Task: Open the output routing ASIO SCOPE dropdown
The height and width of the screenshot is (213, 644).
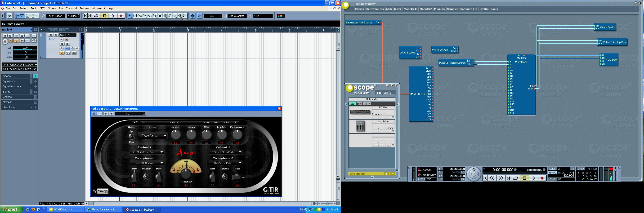Action: point(19,69)
